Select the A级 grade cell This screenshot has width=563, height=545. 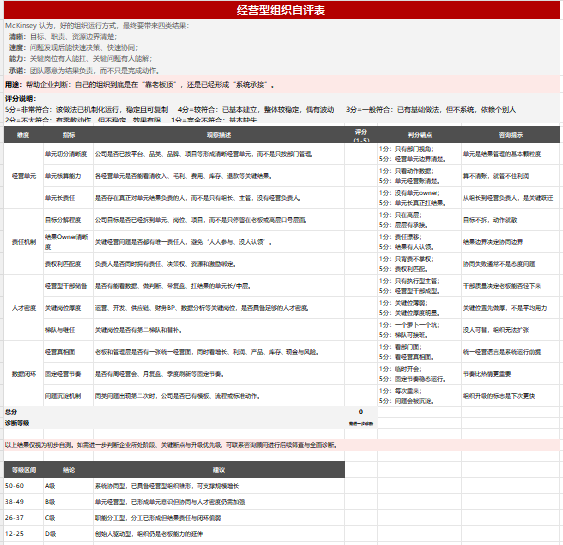69,486
